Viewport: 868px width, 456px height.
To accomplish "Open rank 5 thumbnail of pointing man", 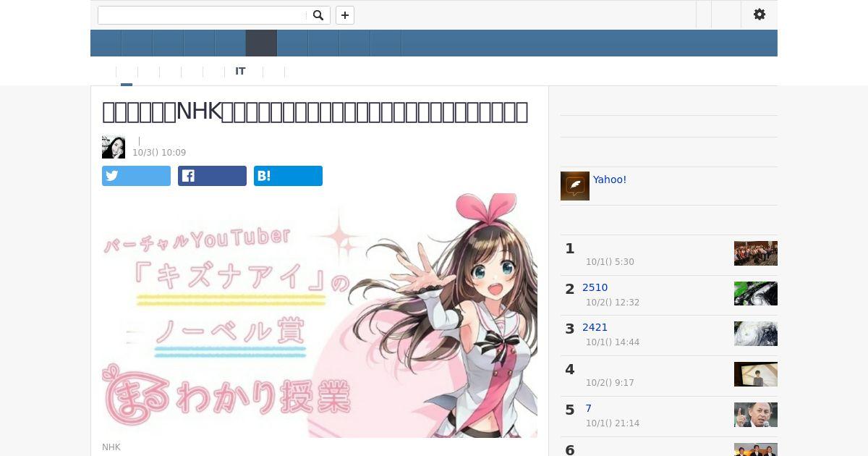I will (756, 415).
